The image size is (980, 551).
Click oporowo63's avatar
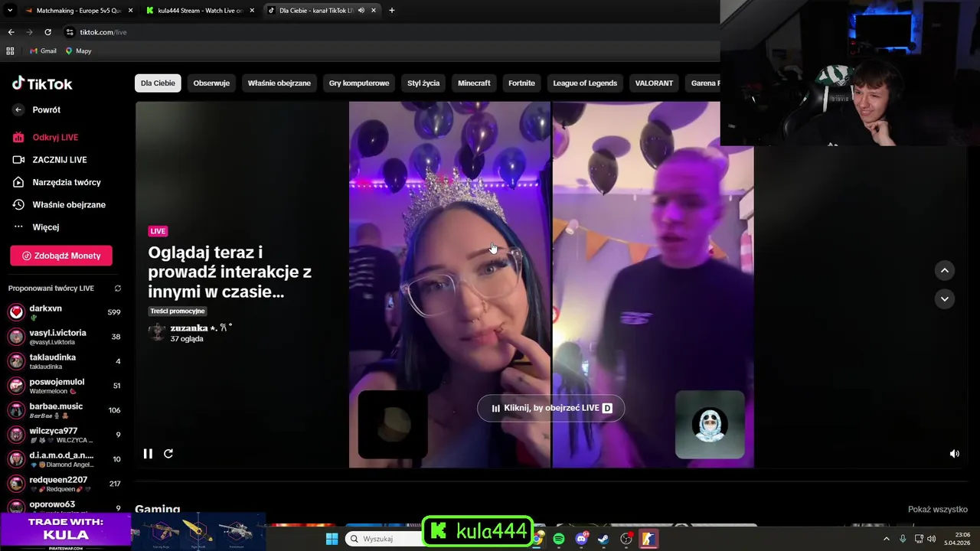(16, 507)
